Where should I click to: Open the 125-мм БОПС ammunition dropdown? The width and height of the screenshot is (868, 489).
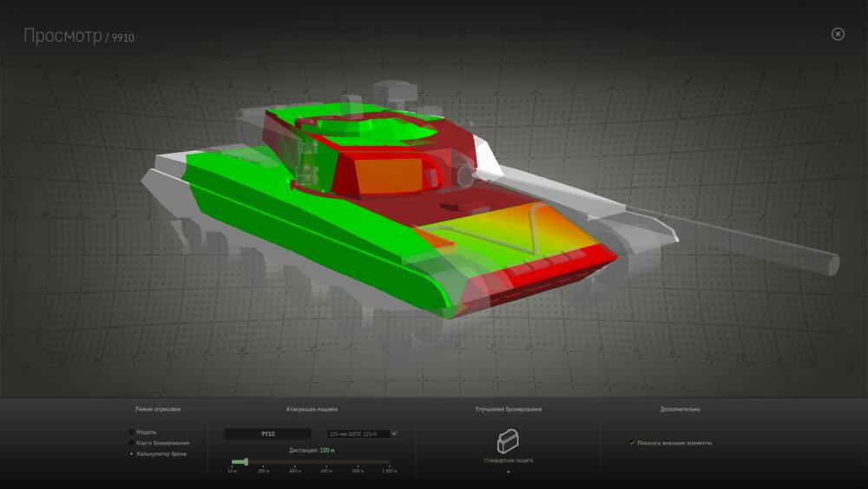pyautogui.click(x=362, y=433)
